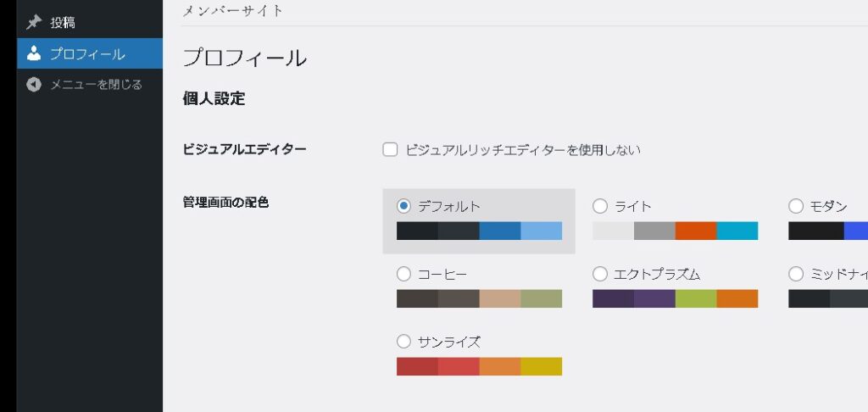Enable ビジュアルリッチエディターを使用しない checkbox

[x=391, y=150]
